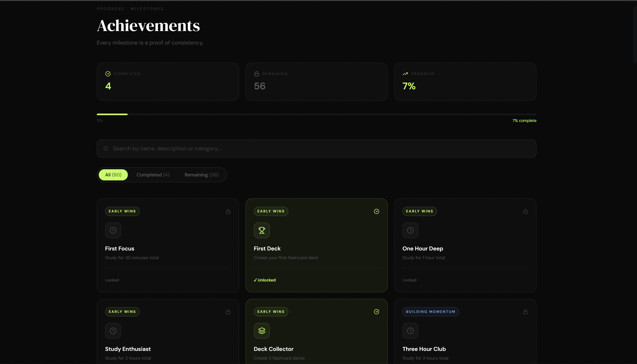
Task: Click the Unlocked status on First Deck card
Action: click(265, 280)
